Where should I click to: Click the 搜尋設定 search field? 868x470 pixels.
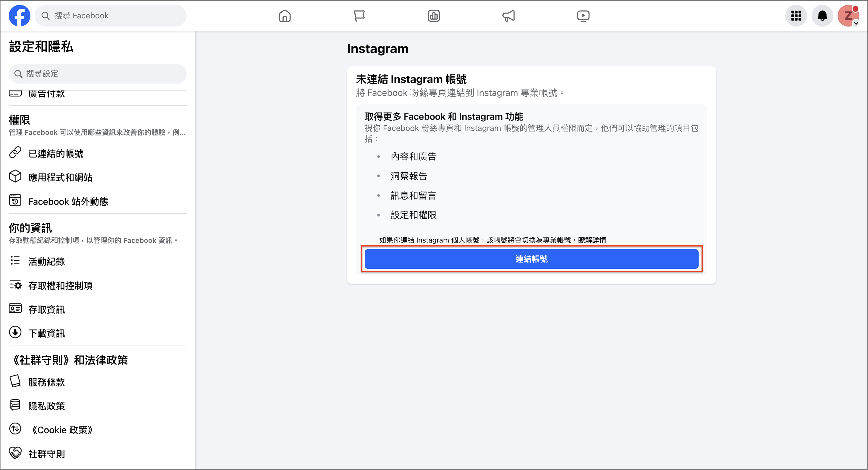click(97, 74)
